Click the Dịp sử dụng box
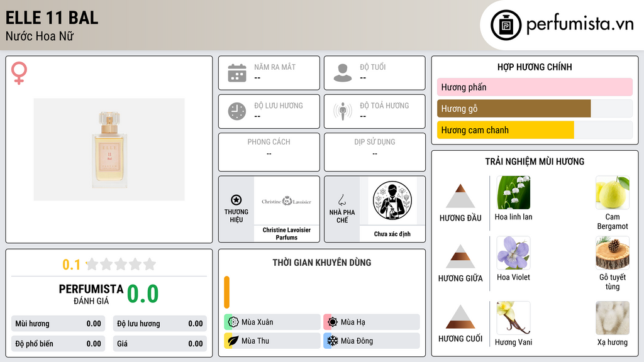 375,152
